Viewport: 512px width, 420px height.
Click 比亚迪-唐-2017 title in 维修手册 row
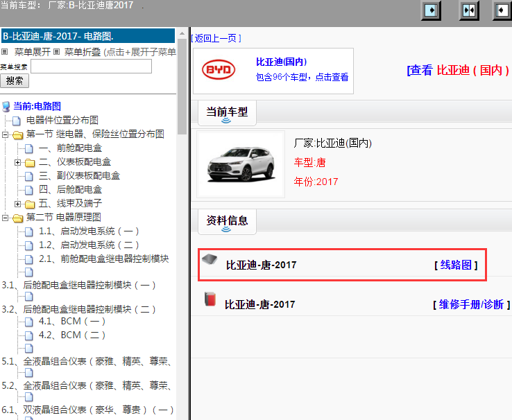click(x=260, y=304)
